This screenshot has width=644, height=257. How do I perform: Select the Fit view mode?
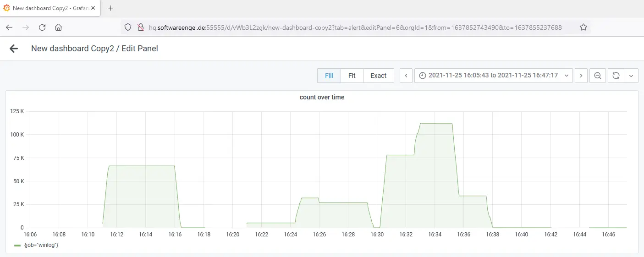point(352,76)
